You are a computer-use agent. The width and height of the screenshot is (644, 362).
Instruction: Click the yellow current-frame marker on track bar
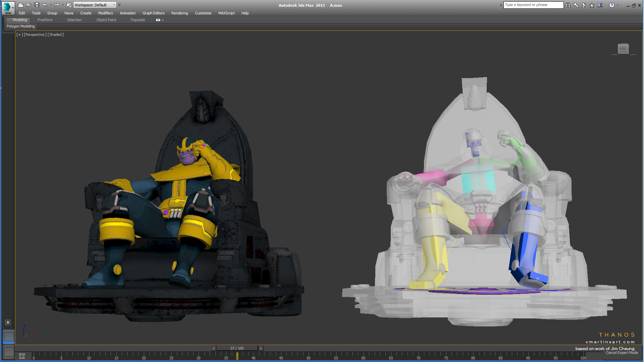click(x=237, y=356)
